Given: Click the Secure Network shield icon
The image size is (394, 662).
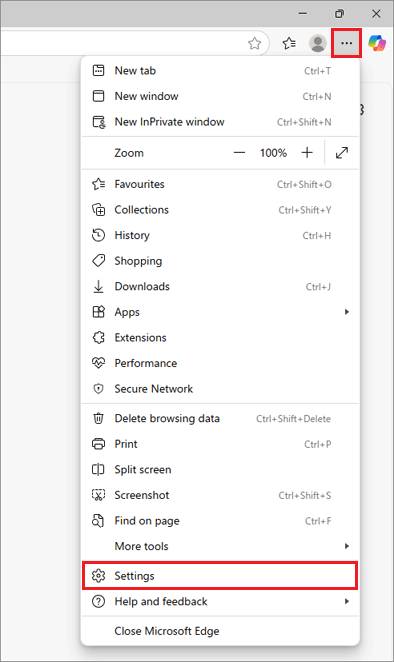Looking at the screenshot, I should [98, 389].
